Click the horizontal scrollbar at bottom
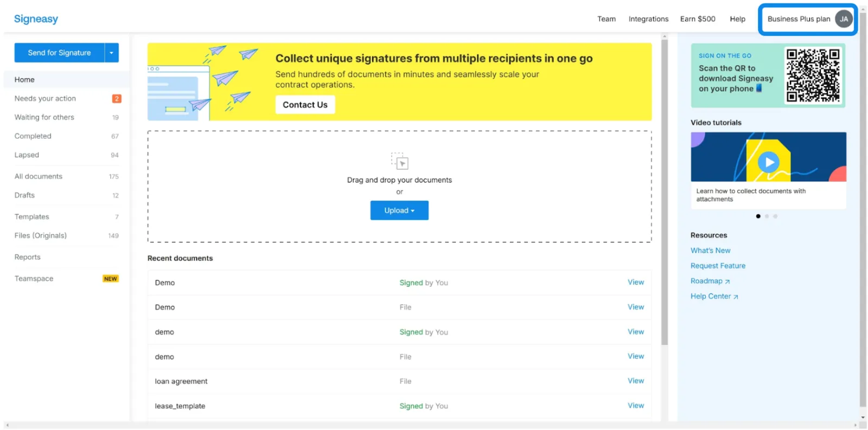This screenshot has width=868, height=430. [431, 426]
